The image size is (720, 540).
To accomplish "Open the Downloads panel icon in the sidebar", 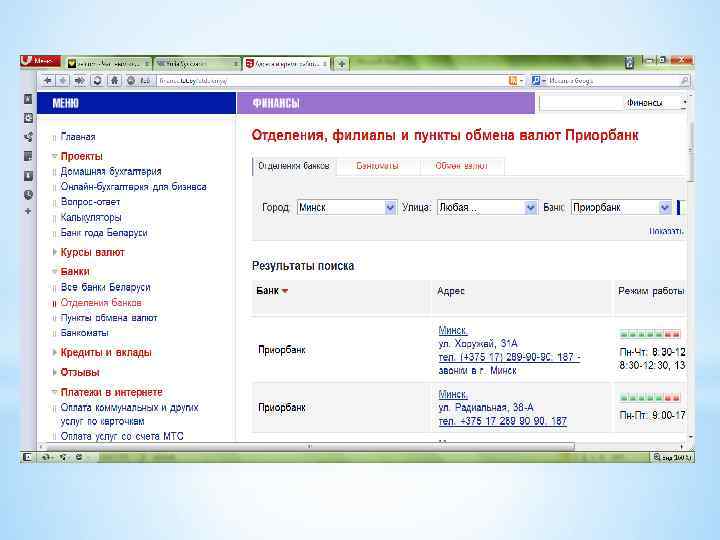I will click(x=28, y=175).
